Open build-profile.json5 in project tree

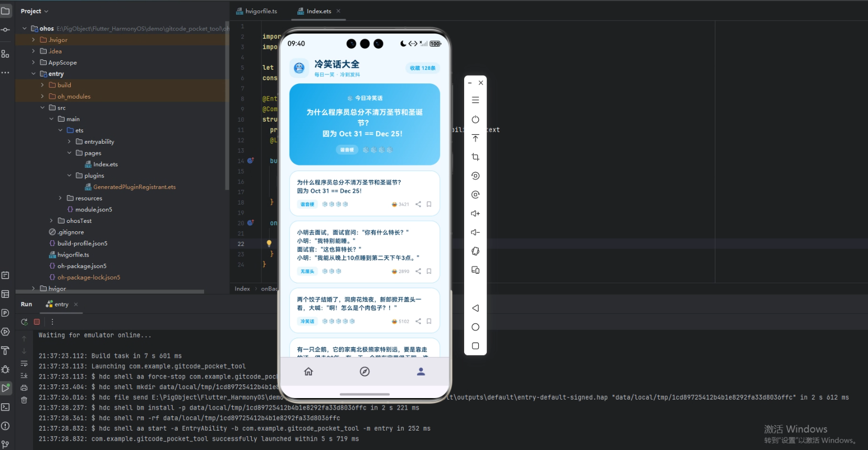tap(78, 243)
